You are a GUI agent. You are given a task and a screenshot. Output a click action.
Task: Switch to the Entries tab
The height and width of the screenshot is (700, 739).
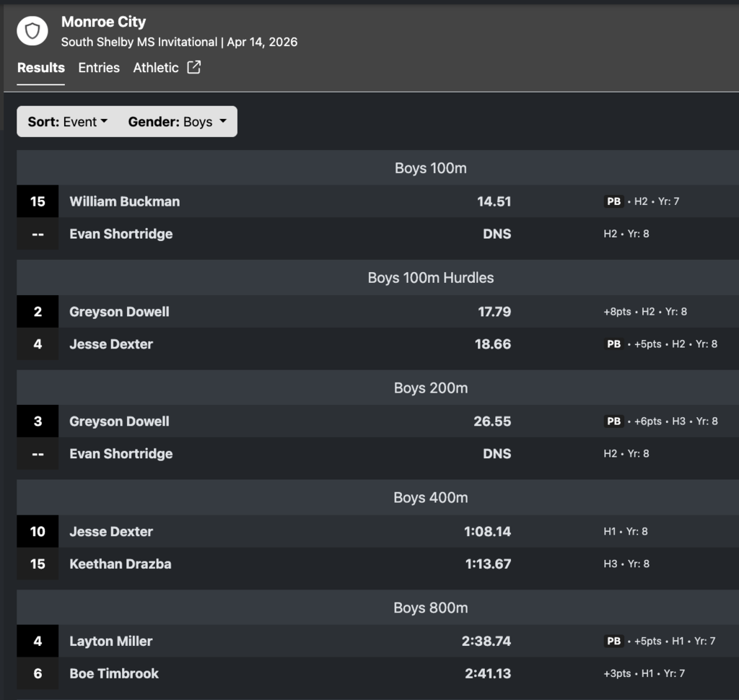tap(99, 68)
